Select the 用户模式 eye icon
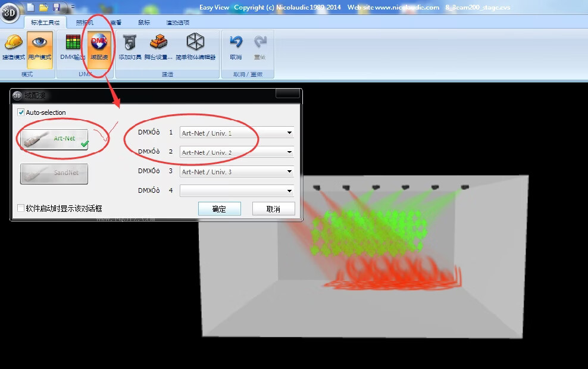 [x=39, y=48]
